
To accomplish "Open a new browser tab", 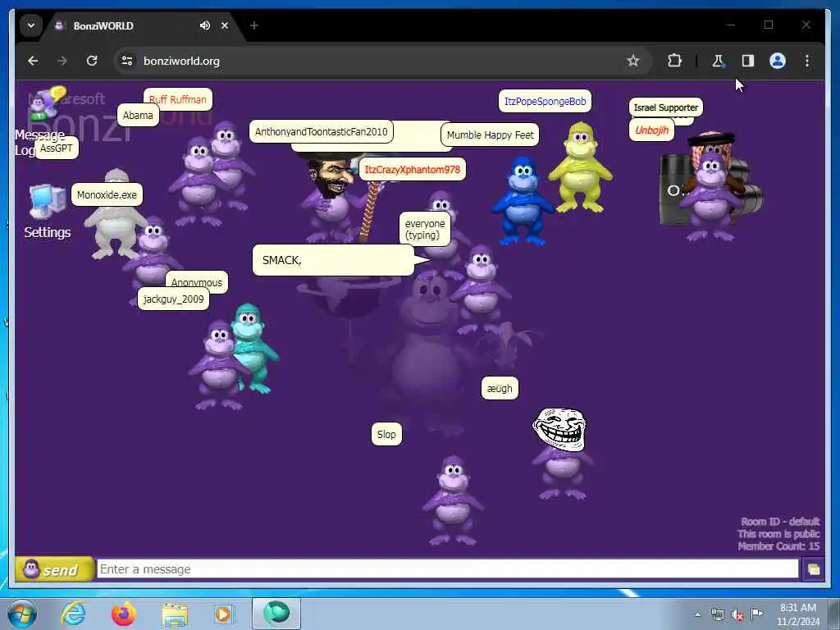I will [x=254, y=25].
